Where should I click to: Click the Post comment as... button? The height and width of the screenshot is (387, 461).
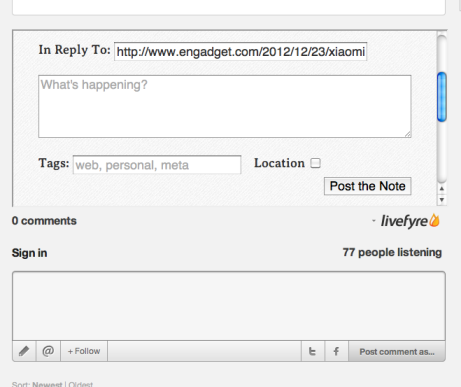(x=397, y=351)
